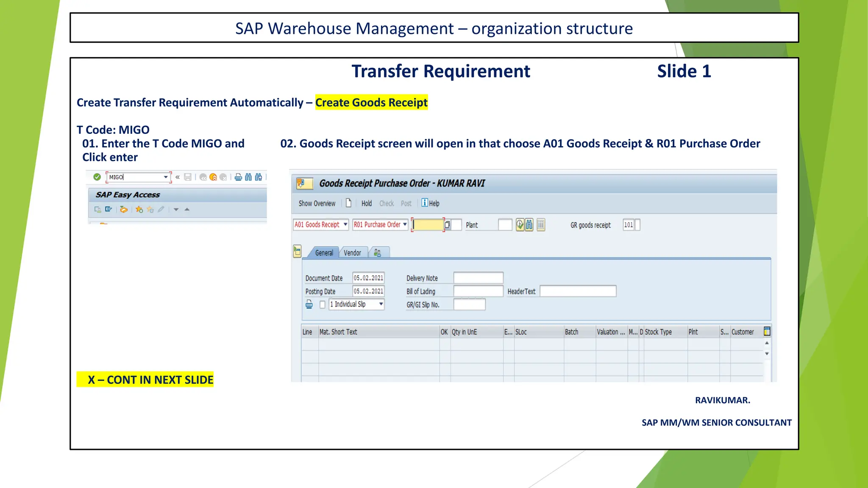This screenshot has width=868, height=488.
Task: Click the Business Workplace icon
Action: click(124, 209)
